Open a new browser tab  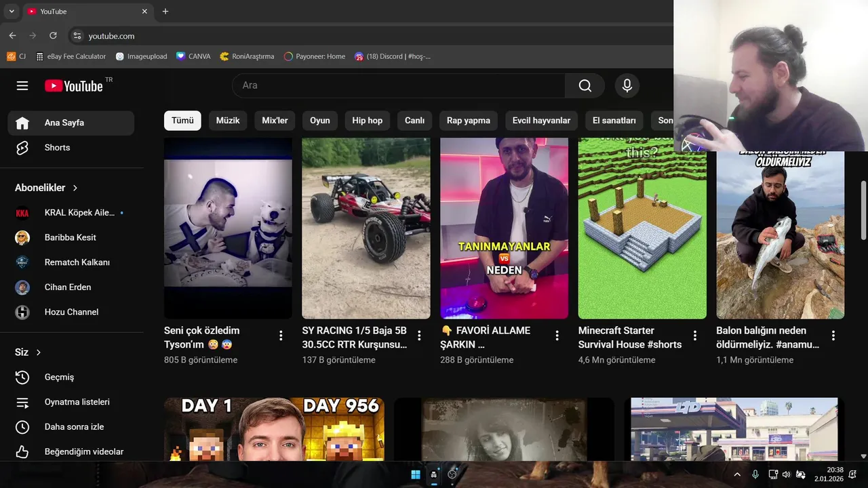click(x=165, y=12)
